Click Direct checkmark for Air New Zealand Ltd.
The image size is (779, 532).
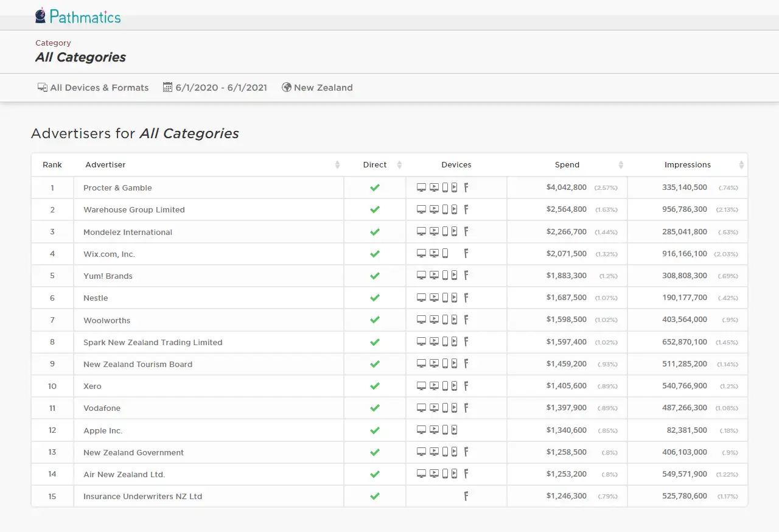(375, 474)
